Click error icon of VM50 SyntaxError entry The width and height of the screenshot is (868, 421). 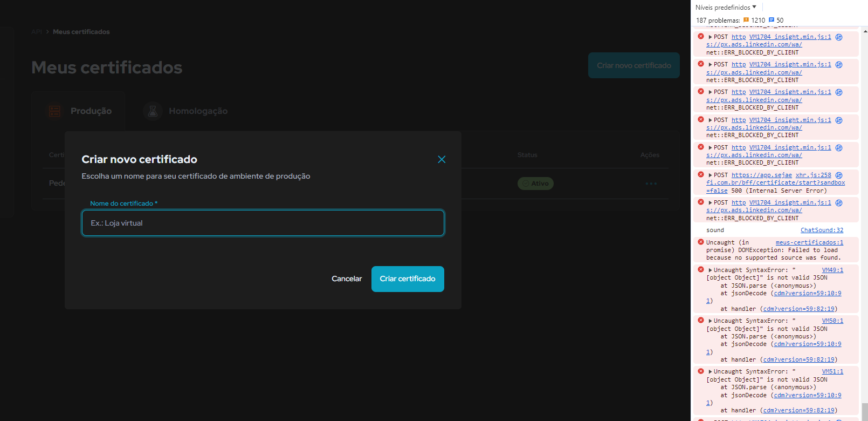click(701, 321)
